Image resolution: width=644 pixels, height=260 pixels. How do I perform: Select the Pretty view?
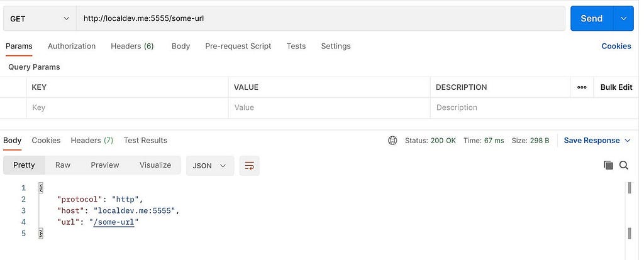[x=24, y=165]
